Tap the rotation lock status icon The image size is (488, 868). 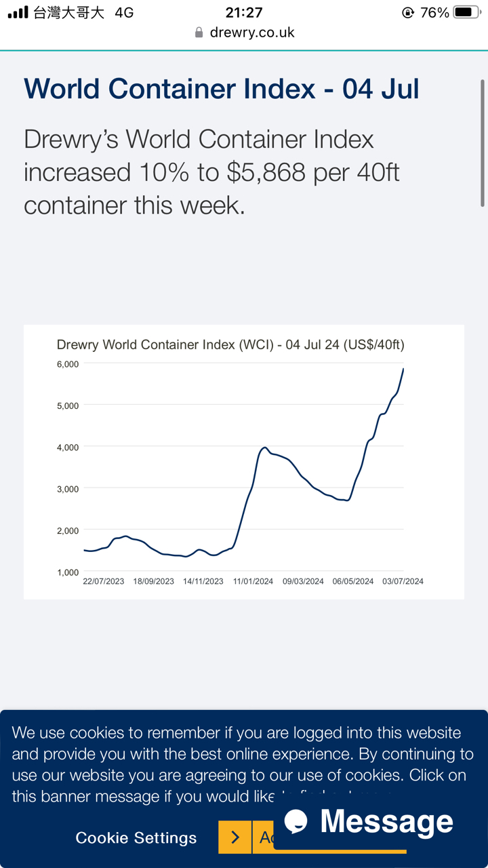pos(408,12)
